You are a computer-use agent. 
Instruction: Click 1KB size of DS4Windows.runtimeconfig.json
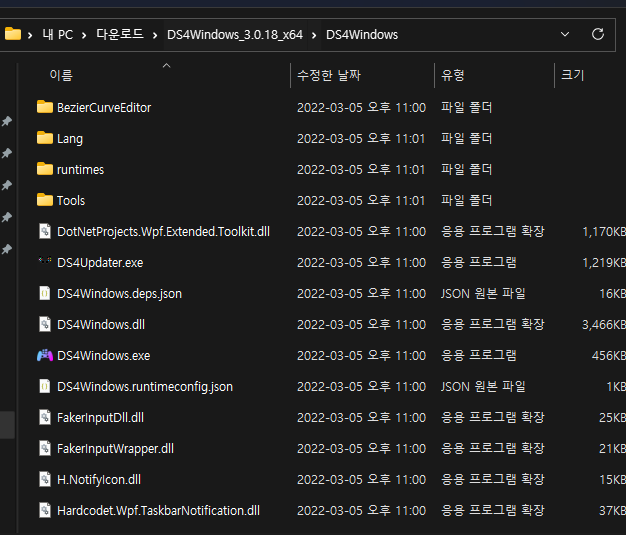click(616, 387)
